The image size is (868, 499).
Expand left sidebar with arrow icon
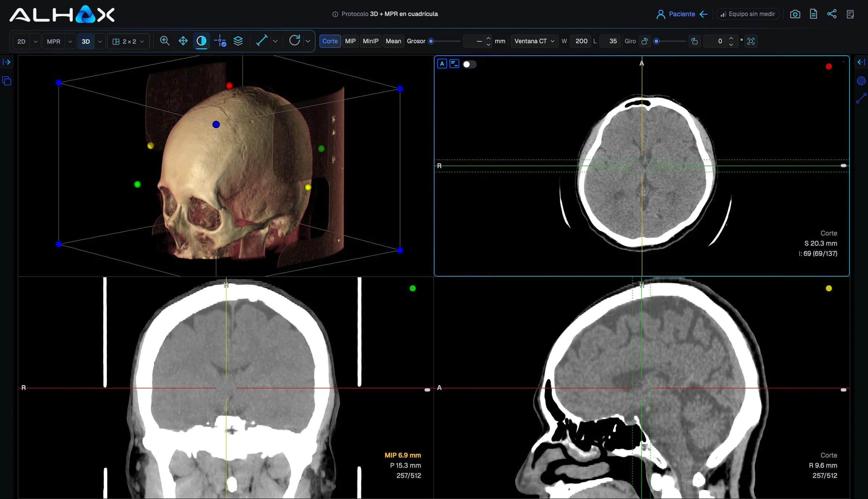(7, 62)
